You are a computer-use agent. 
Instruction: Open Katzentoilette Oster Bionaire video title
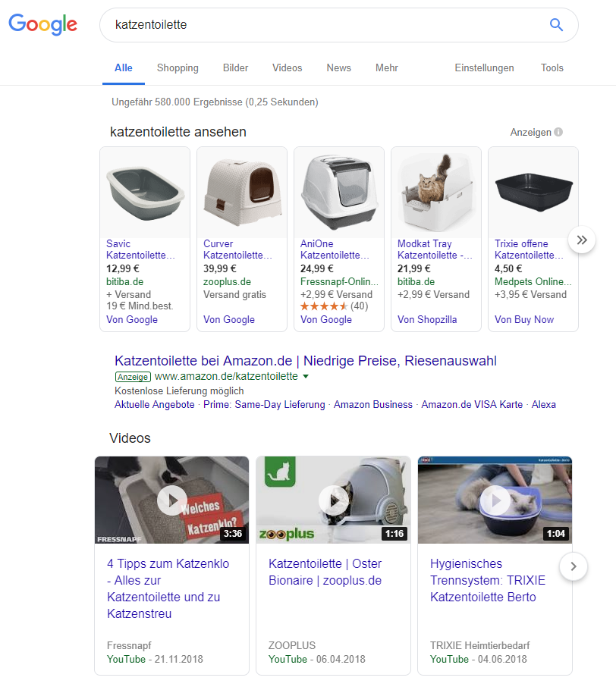pos(325,572)
